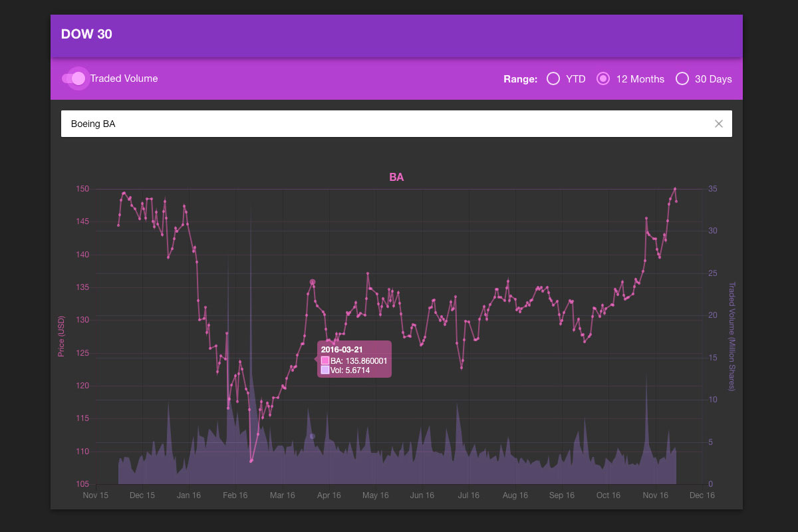Click the Range: label
The height and width of the screenshot is (532, 798).
tap(520, 79)
